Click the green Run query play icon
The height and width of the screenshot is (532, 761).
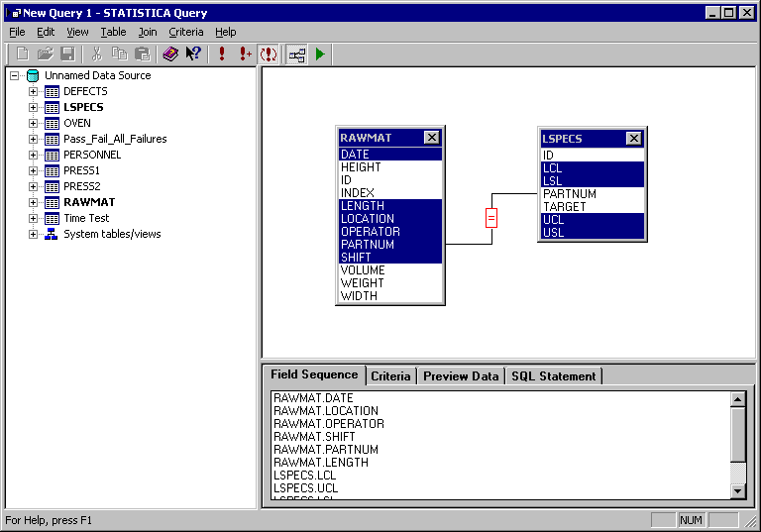(x=320, y=54)
